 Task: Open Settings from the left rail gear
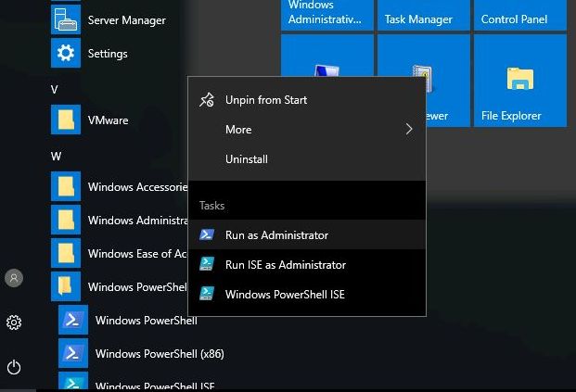(14, 322)
